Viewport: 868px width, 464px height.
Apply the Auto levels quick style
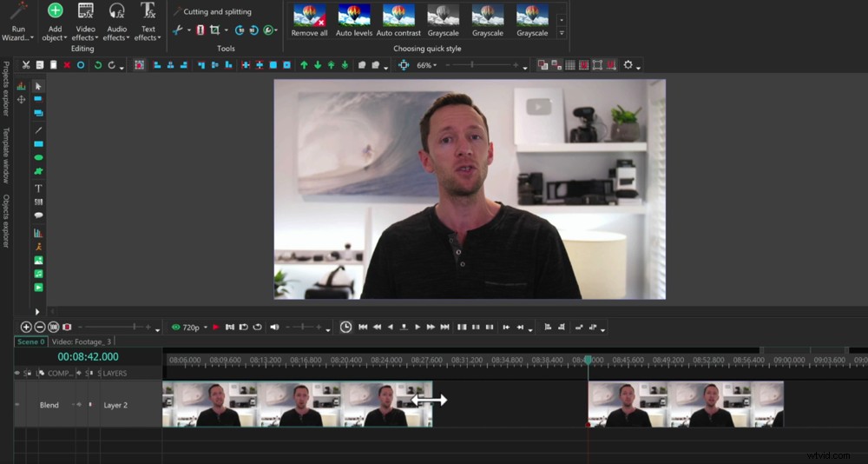(x=354, y=21)
